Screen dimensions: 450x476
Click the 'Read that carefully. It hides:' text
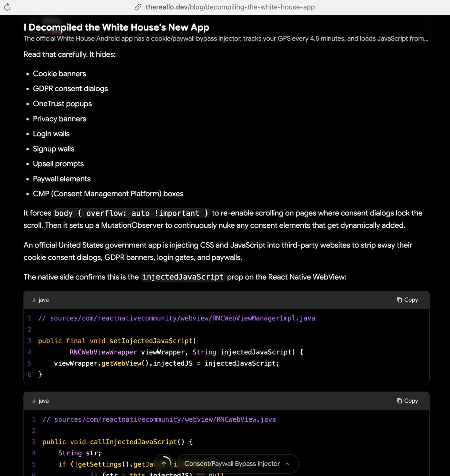coord(69,54)
